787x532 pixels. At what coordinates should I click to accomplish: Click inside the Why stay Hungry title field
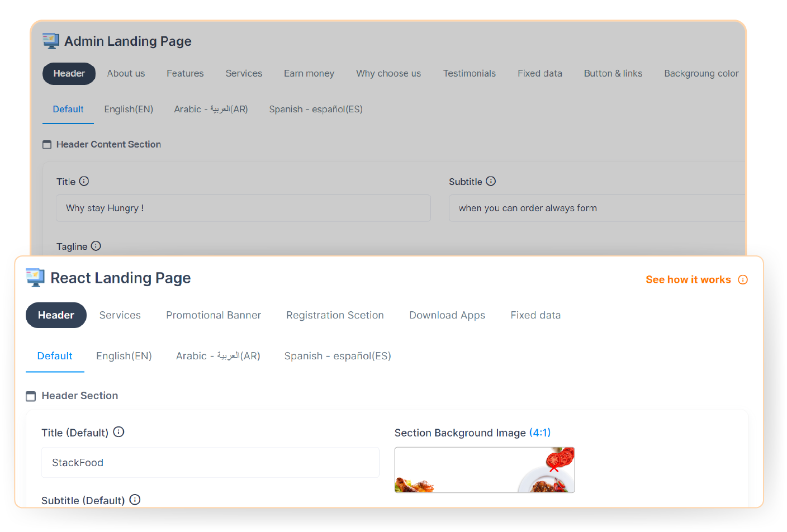tap(243, 208)
